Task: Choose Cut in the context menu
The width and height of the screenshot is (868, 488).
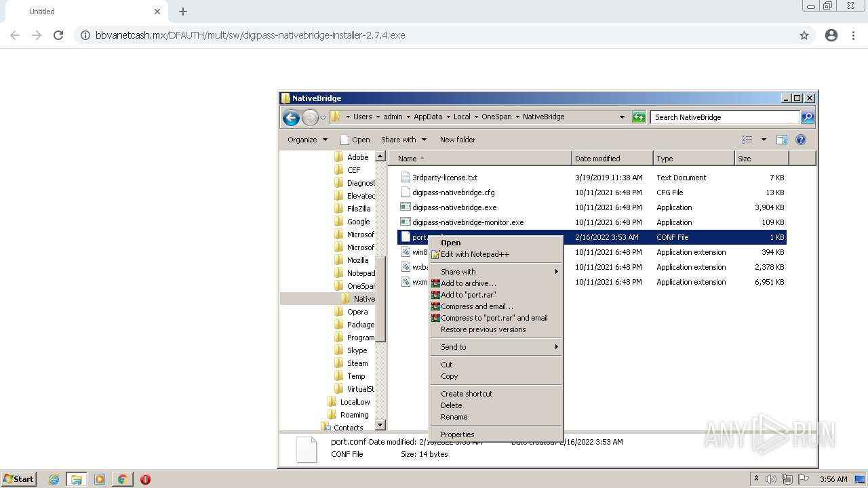Action: [496, 365]
